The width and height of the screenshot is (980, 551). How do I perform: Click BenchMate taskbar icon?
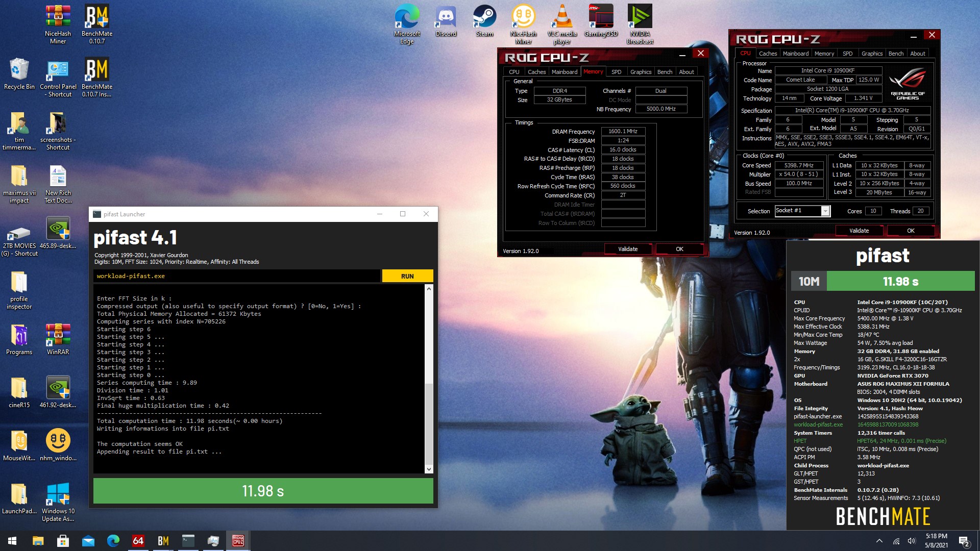(x=163, y=541)
